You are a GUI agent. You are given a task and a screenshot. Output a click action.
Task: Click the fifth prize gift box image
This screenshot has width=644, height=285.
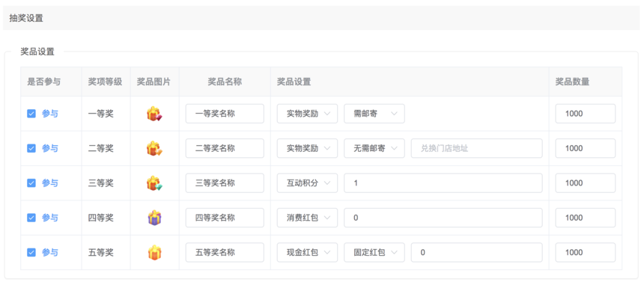[x=154, y=253]
